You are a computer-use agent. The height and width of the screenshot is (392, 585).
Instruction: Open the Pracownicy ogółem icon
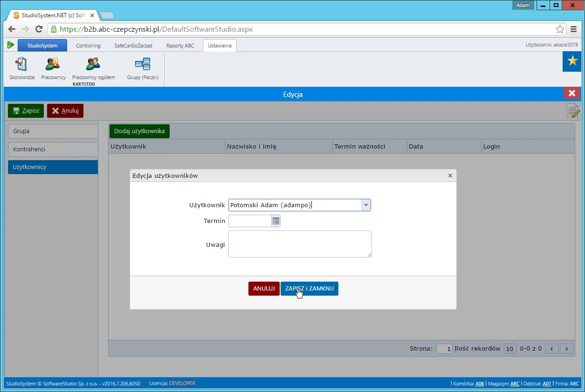(93, 68)
